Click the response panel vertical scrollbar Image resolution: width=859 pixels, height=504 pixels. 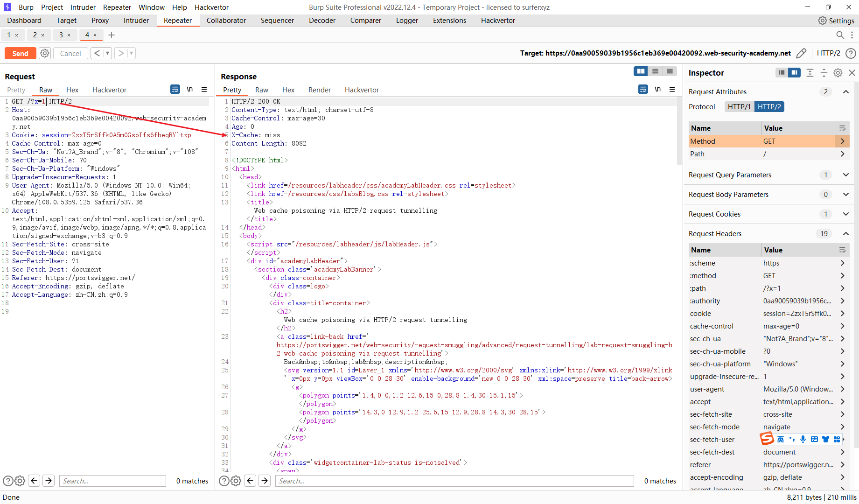pos(679,131)
